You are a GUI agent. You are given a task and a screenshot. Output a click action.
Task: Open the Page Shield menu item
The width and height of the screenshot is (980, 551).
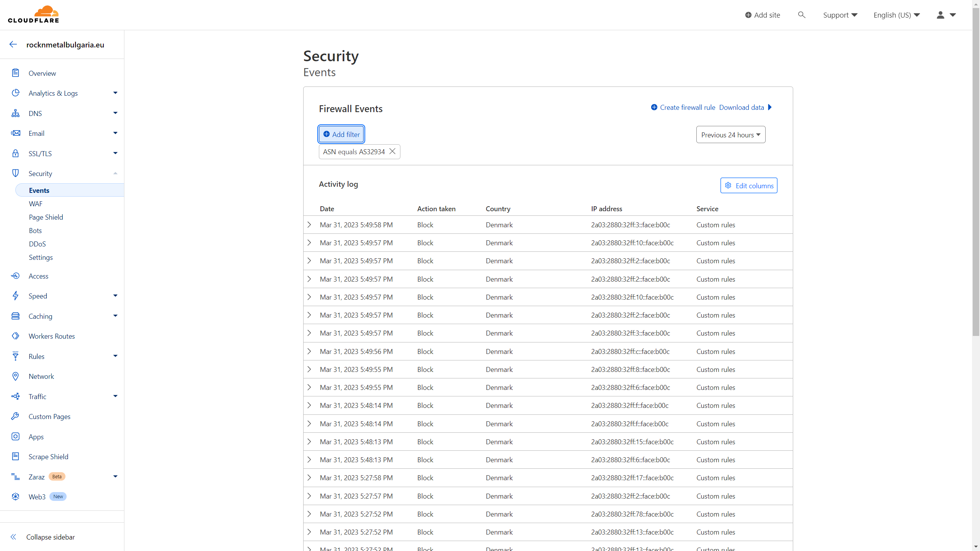pyautogui.click(x=46, y=217)
